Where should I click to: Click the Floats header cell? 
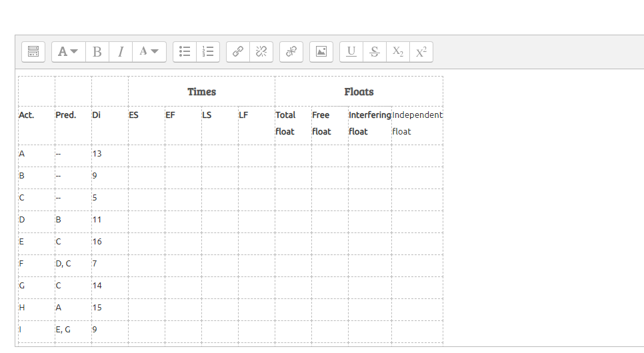click(359, 91)
